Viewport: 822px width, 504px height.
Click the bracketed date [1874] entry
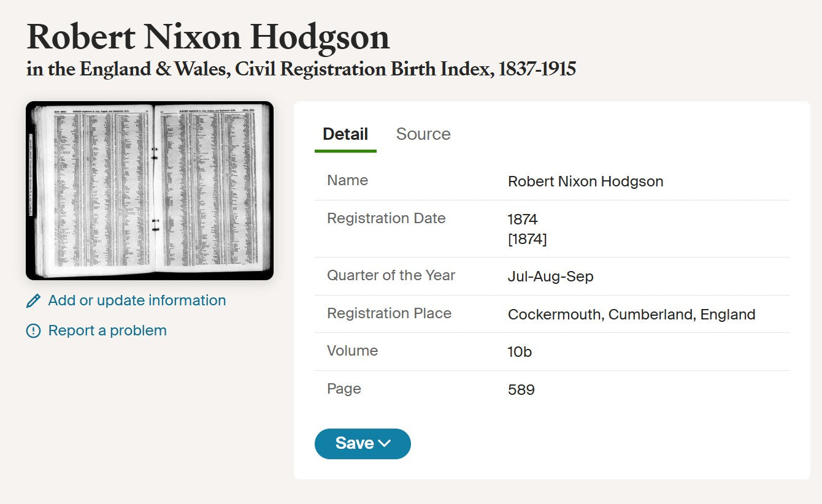coord(528,239)
